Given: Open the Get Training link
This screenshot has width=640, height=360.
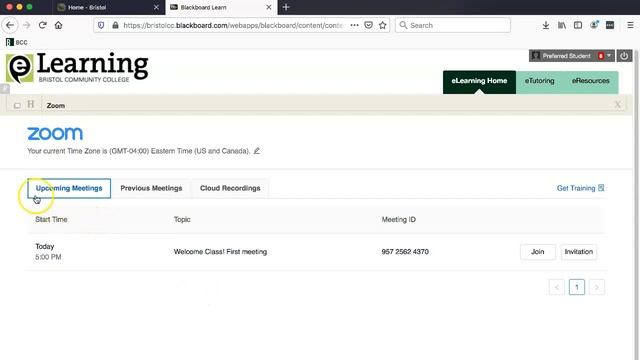Looking at the screenshot, I should [580, 188].
